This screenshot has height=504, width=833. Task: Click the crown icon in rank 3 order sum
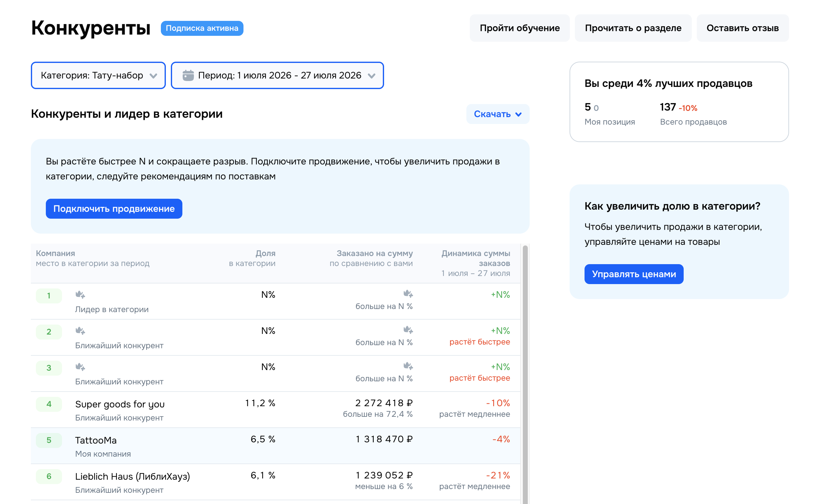(408, 366)
